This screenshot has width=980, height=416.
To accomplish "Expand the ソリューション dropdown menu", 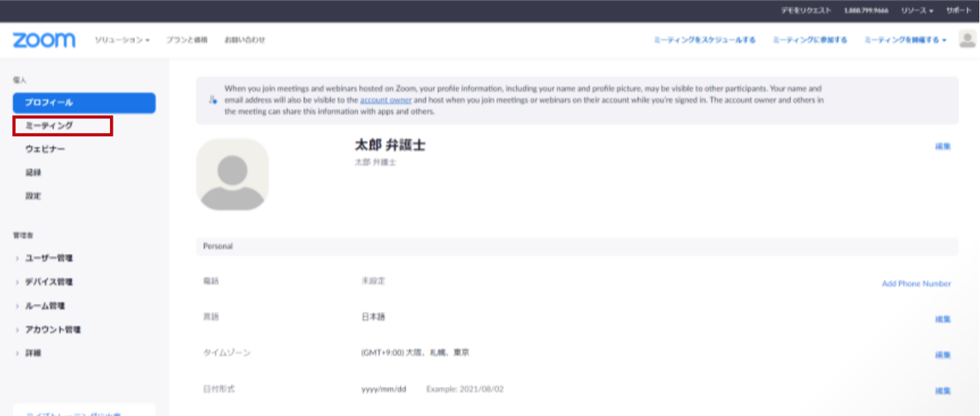I will [122, 41].
